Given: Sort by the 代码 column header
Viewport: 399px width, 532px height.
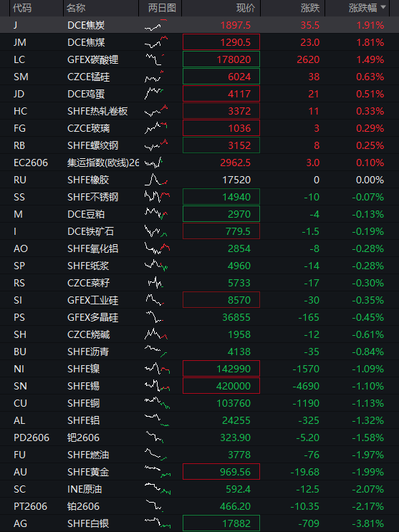Looking at the screenshot, I should click(x=22, y=8).
